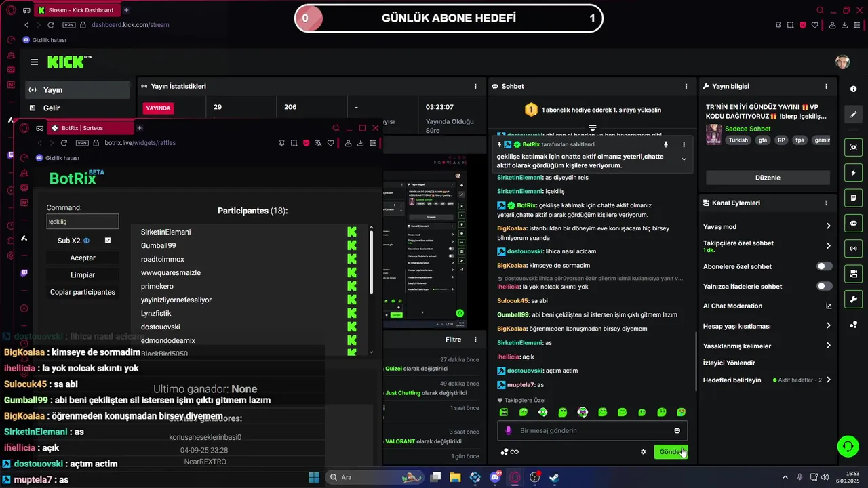
Task: Expand Takipçilere özel sohbet option
Action: 828,246
